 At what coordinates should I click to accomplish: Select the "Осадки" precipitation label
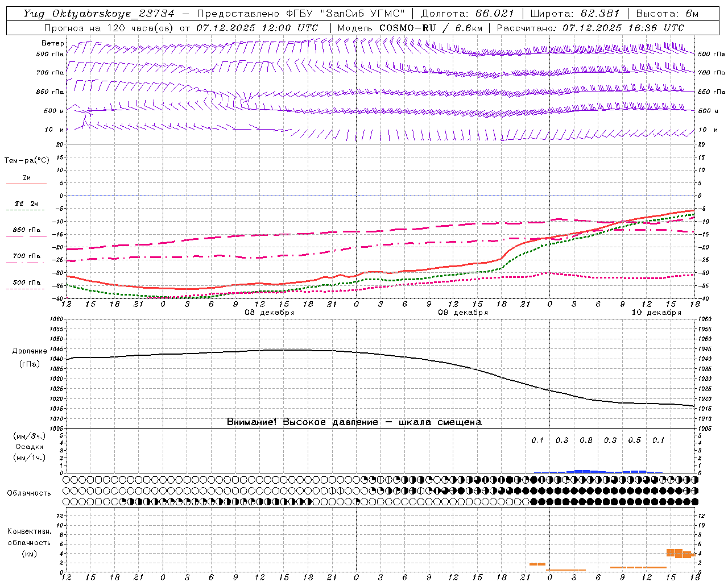click(x=30, y=447)
